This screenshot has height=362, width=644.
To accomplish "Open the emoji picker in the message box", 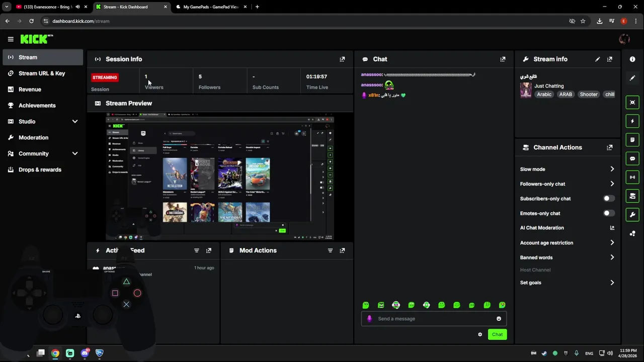I will (499, 319).
